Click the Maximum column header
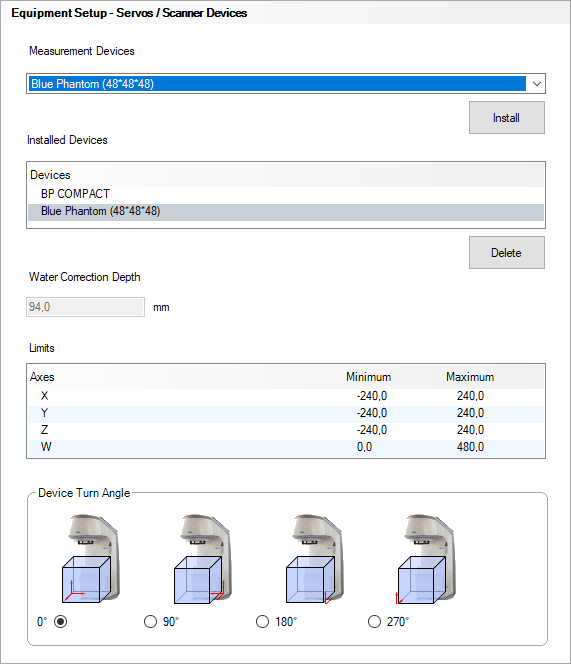The height and width of the screenshot is (664, 571). click(470, 377)
